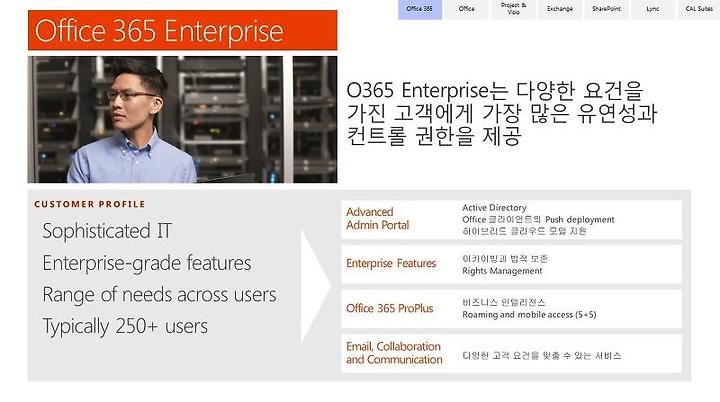The width and height of the screenshot is (720, 402).
Task: Click the Range of needs across users line
Action: tap(159, 294)
